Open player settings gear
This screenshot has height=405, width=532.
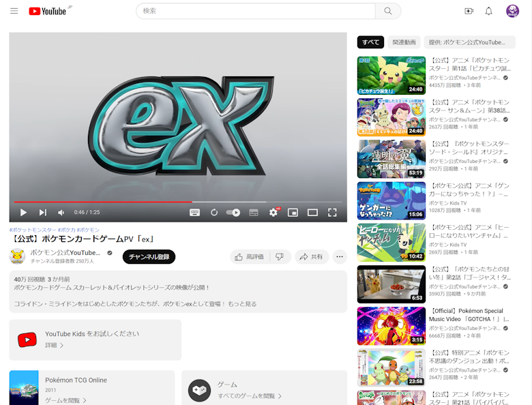[274, 213]
